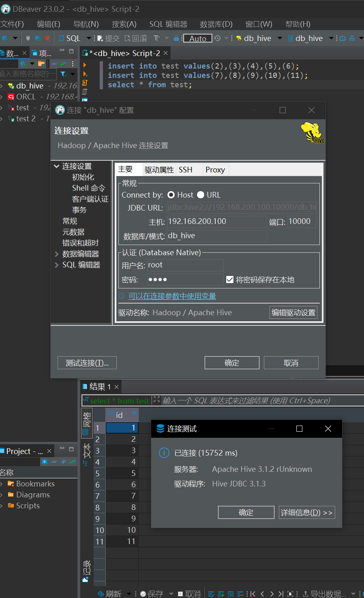The height and width of the screenshot is (598, 364).
Task: Collapse 连接设置 tree node in dialog
Action: click(x=56, y=166)
